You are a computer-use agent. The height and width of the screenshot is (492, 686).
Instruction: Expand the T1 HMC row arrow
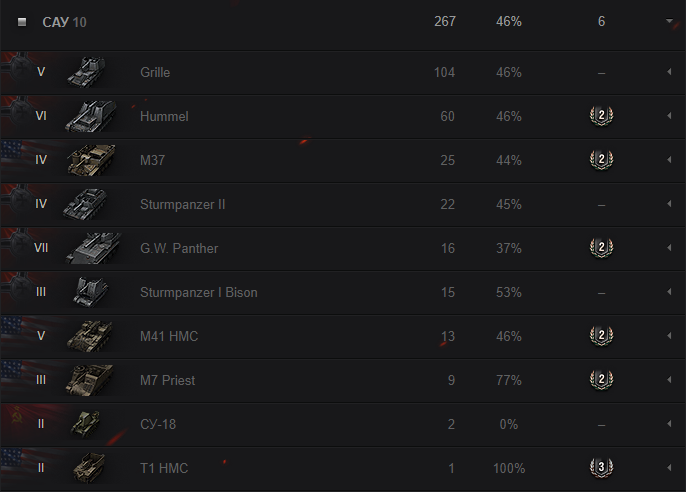point(668,468)
